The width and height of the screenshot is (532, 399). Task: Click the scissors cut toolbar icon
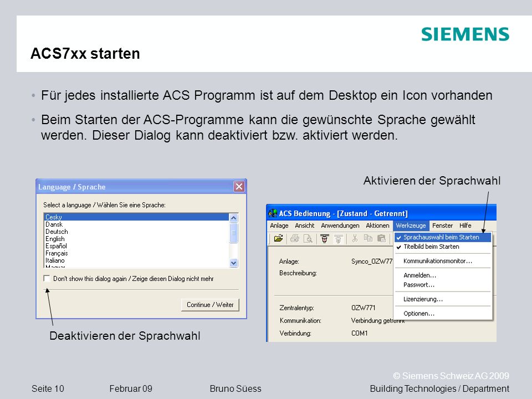(355, 238)
